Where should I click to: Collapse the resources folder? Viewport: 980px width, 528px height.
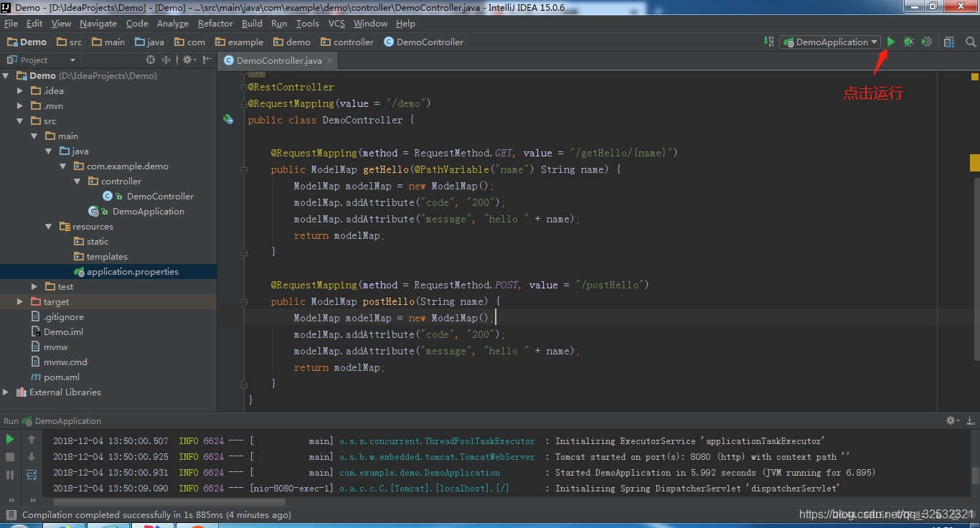click(x=49, y=226)
